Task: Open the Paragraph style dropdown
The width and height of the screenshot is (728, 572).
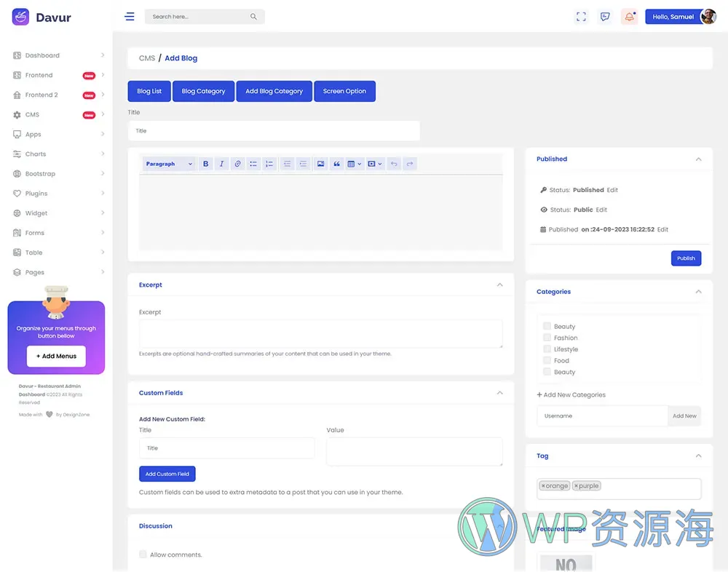Action: coord(168,164)
